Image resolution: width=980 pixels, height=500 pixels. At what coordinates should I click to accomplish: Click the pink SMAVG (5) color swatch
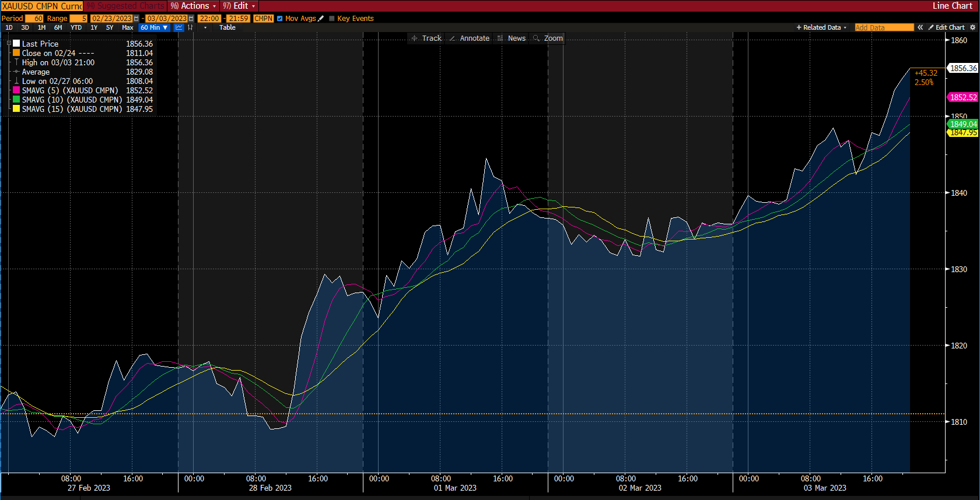pyautogui.click(x=16, y=90)
